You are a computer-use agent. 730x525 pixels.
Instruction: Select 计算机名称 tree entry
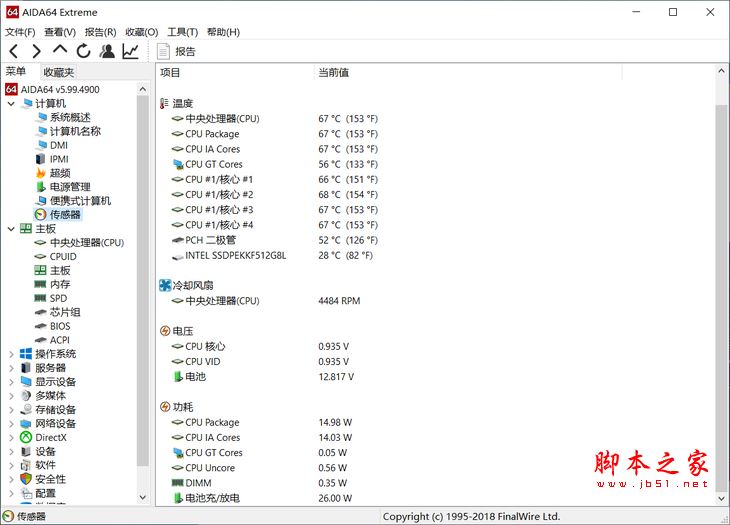[75, 131]
